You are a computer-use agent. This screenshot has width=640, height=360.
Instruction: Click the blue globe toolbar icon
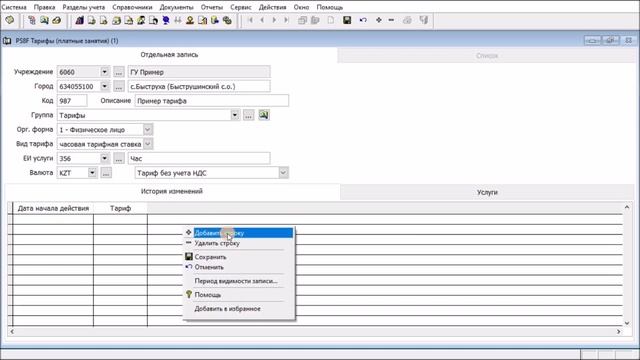pyautogui.click(x=166, y=20)
